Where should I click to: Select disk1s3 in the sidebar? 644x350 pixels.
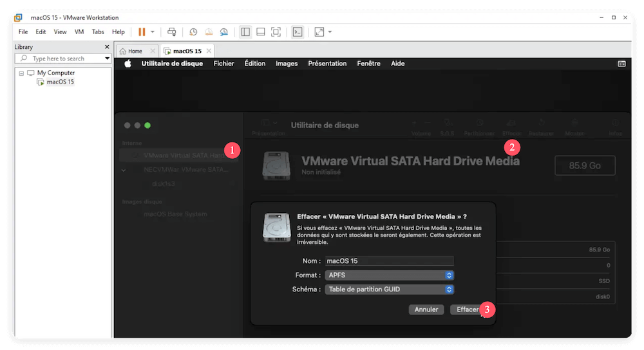[x=164, y=184]
